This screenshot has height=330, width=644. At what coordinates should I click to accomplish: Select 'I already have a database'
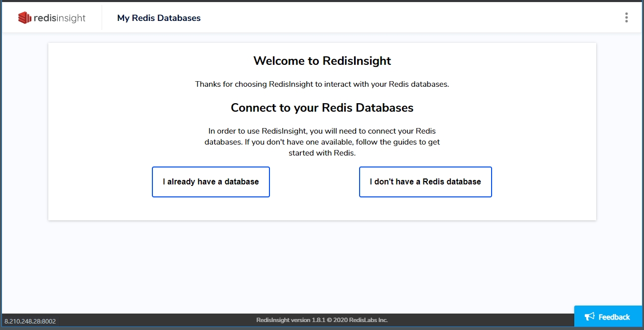click(x=211, y=182)
